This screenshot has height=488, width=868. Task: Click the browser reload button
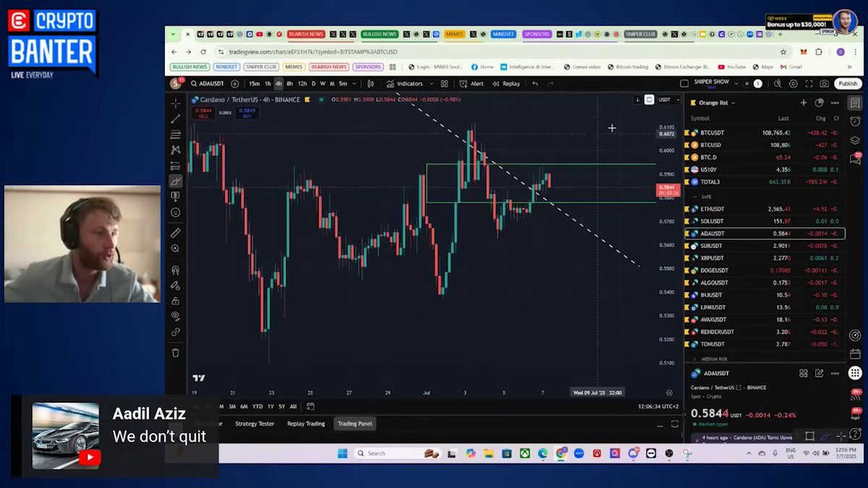coord(203,52)
